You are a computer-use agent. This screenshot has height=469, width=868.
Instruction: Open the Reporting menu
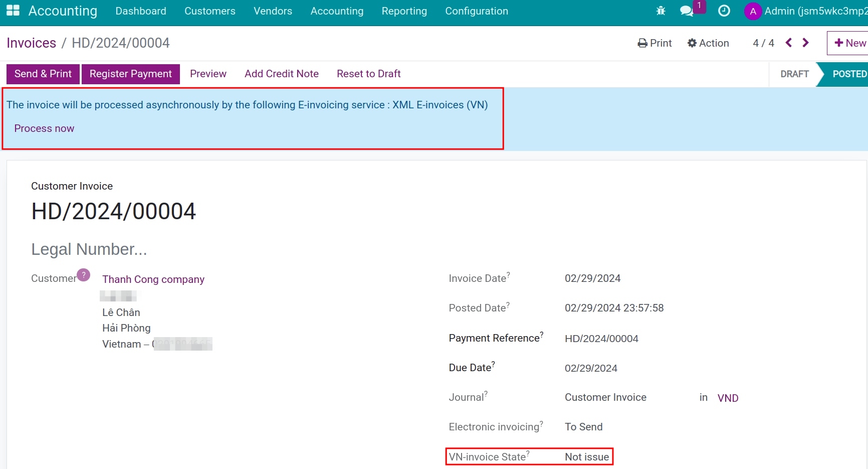[404, 11]
